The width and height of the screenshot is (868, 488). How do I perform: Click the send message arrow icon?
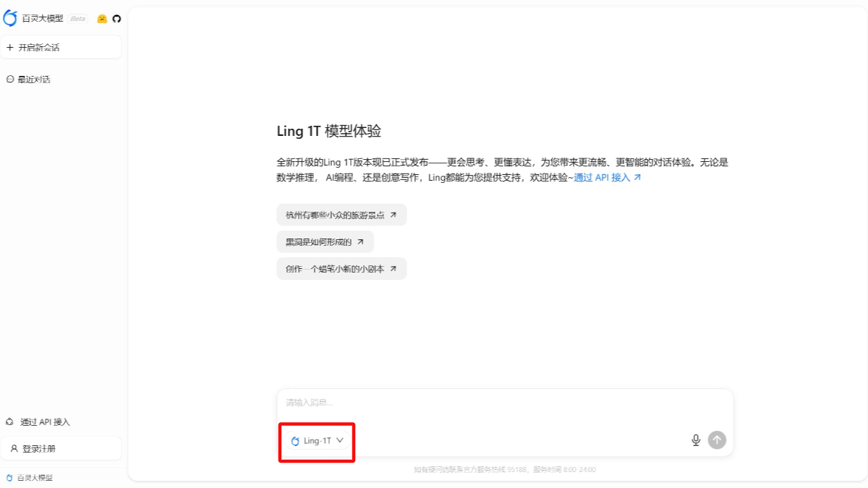717,439
